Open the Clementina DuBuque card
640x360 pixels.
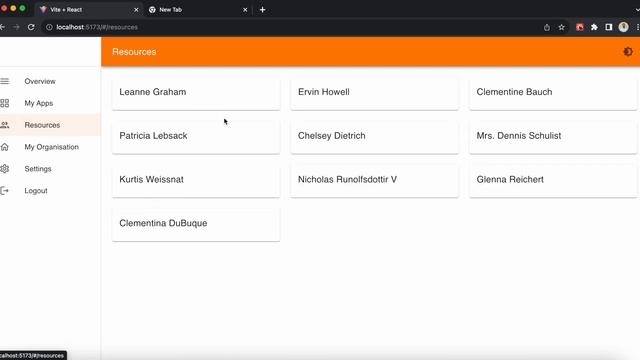tap(196, 223)
